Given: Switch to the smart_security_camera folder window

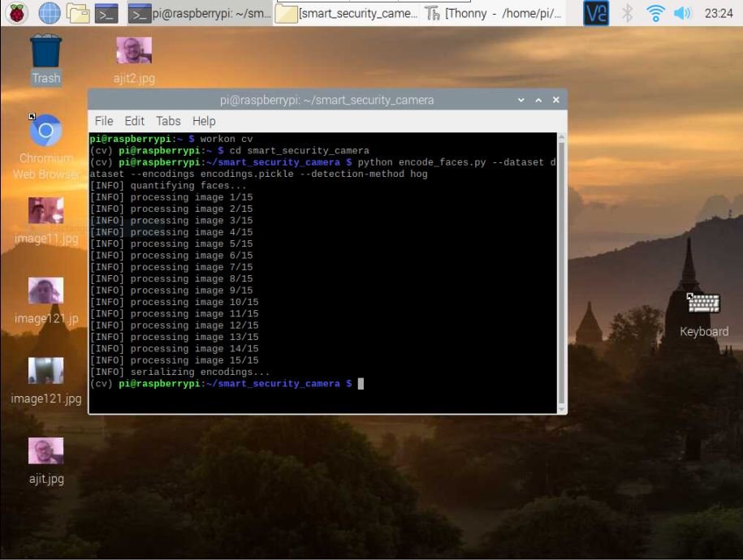Looking at the screenshot, I should (348, 14).
